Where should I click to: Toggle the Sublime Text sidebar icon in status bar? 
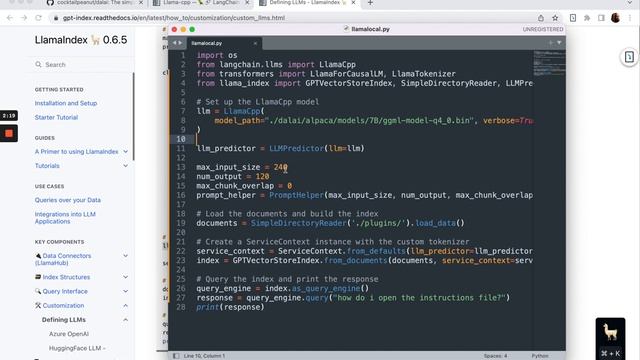(x=176, y=356)
